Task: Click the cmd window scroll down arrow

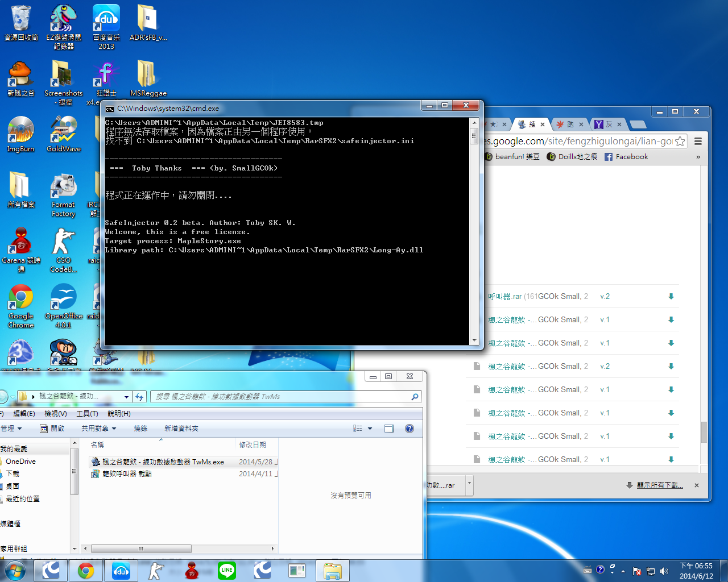Action: point(474,340)
